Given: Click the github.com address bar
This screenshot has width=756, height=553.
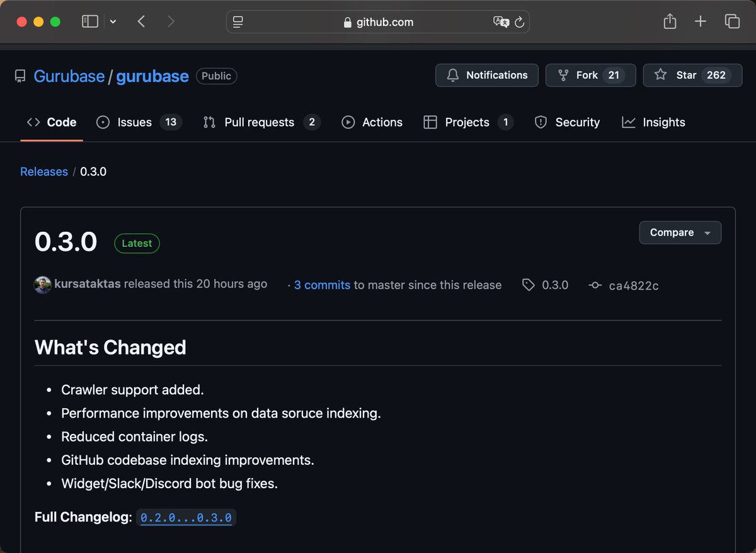Looking at the screenshot, I should click(378, 22).
